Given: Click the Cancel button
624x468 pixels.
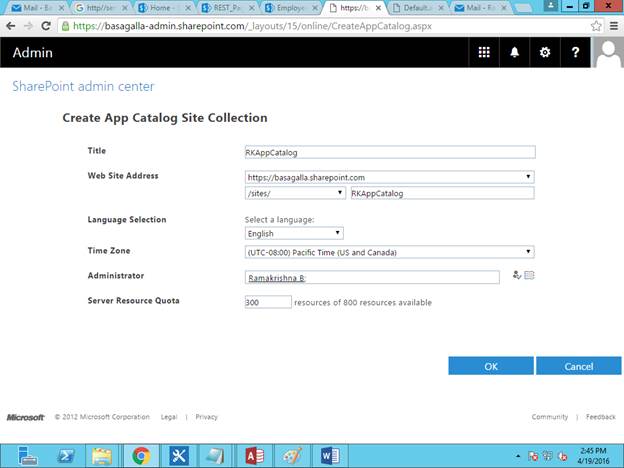Looking at the screenshot, I should coord(578,366).
